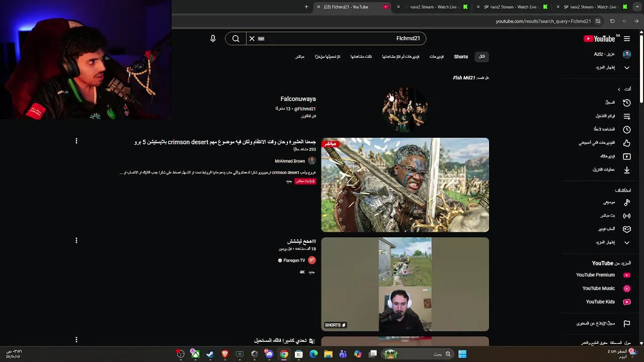This screenshot has height=362, width=644.
Task: Select the Recently uploaded filter chip
Action: click(x=328, y=57)
